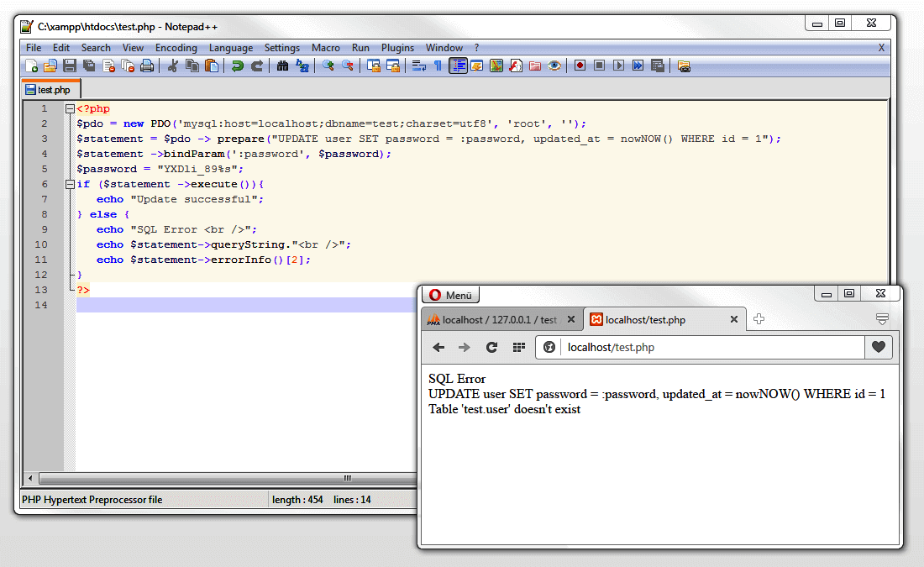This screenshot has height=567, width=924.
Task: Open the Opera Menü
Action: (450, 295)
